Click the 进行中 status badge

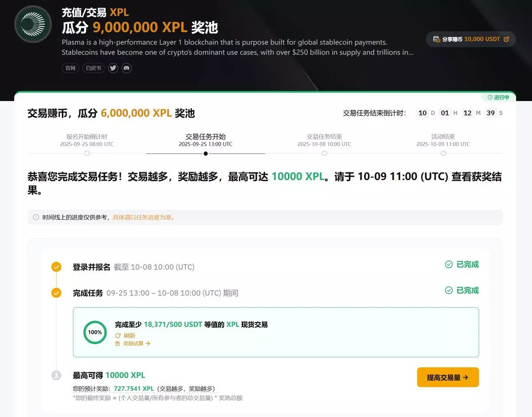coord(498,97)
